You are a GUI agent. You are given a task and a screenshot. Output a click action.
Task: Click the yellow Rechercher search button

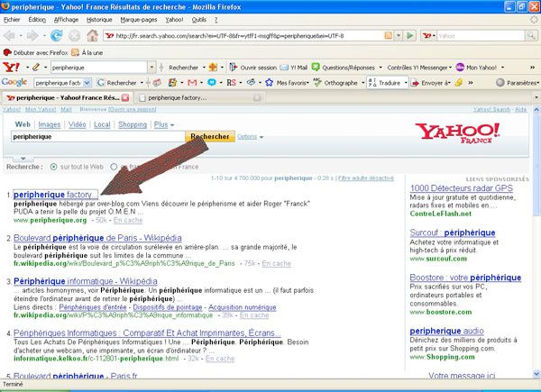click(210, 137)
